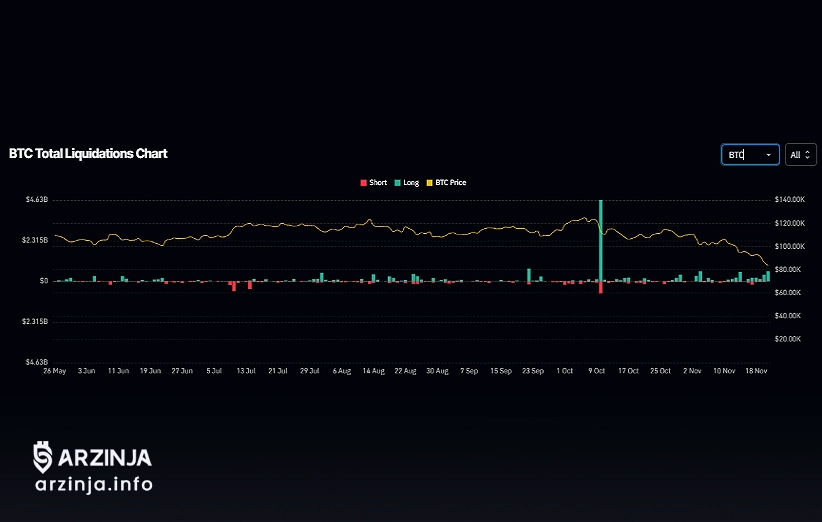Viewport: 822px width, 522px height.
Task: Toggle the BTC Price legend item
Action: point(451,183)
